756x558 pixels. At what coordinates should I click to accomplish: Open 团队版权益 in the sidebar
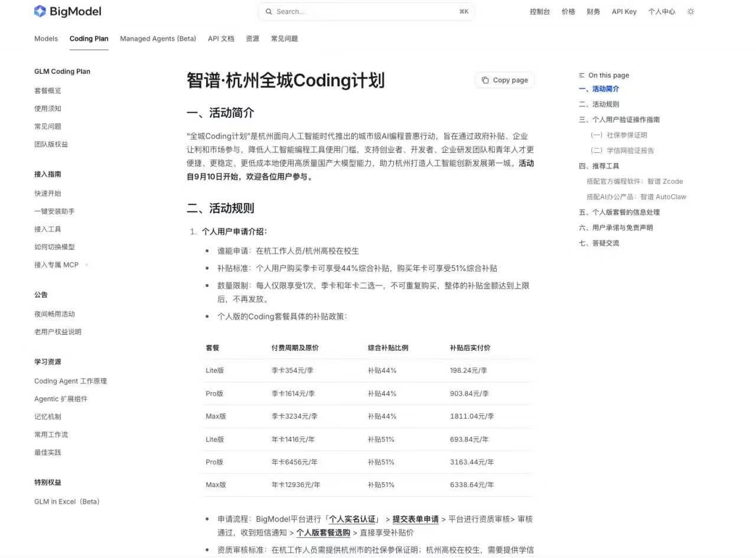(51, 144)
